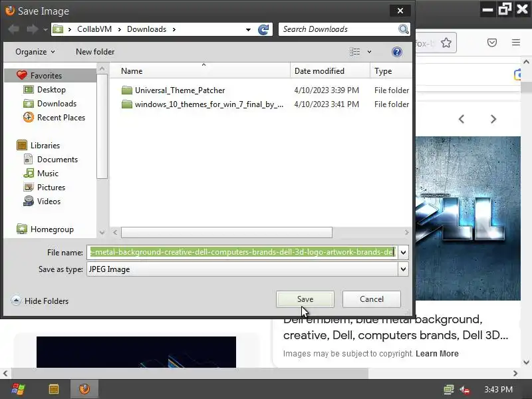Click the volume tray icon
This screenshot has width=532, height=399.
pos(464,390)
